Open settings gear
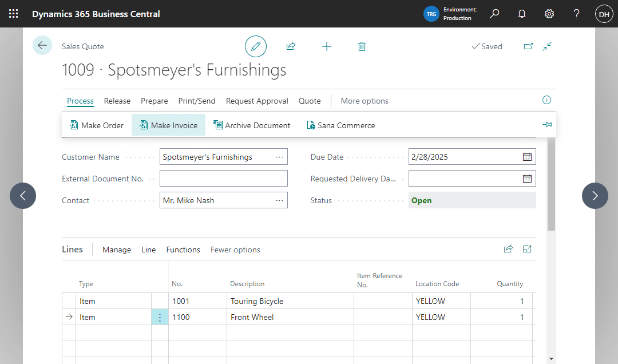618x364 pixels. click(x=549, y=14)
